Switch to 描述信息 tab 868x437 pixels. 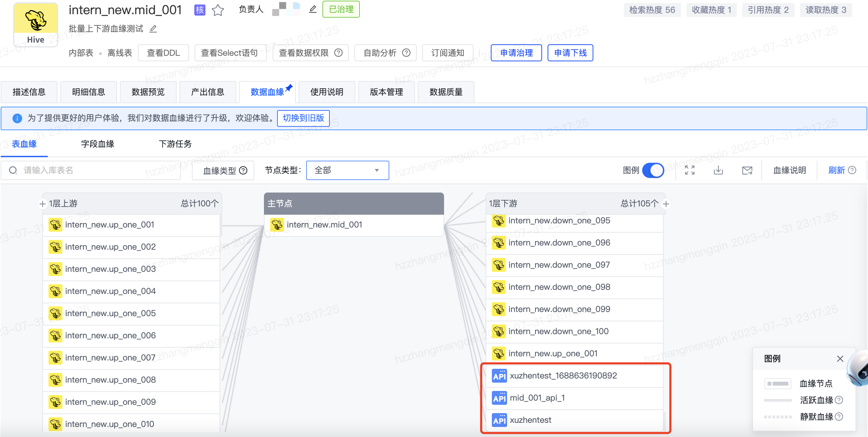click(29, 92)
